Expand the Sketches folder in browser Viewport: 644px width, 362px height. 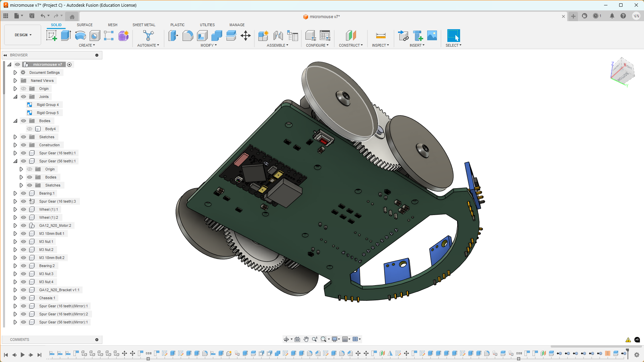15,137
